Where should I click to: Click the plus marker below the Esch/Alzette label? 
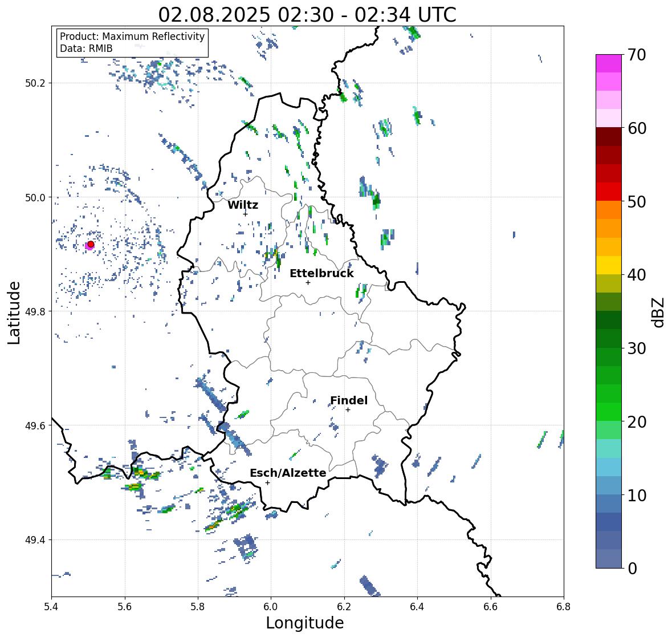[x=267, y=482]
